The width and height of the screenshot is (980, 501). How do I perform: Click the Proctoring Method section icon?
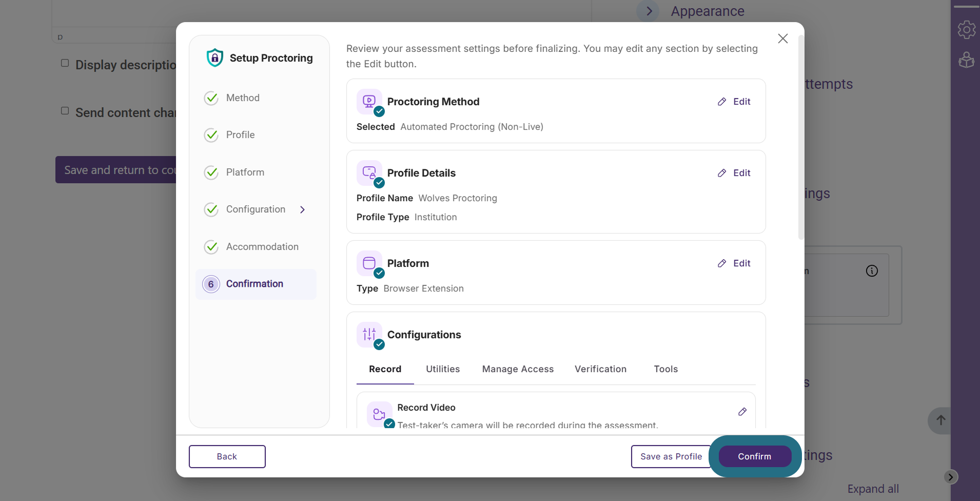(369, 102)
